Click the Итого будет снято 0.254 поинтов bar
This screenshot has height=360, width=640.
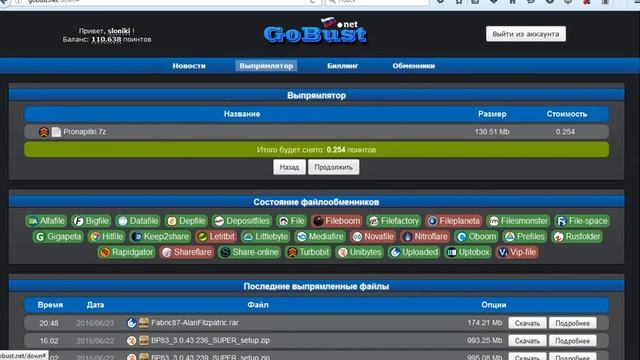point(316,150)
